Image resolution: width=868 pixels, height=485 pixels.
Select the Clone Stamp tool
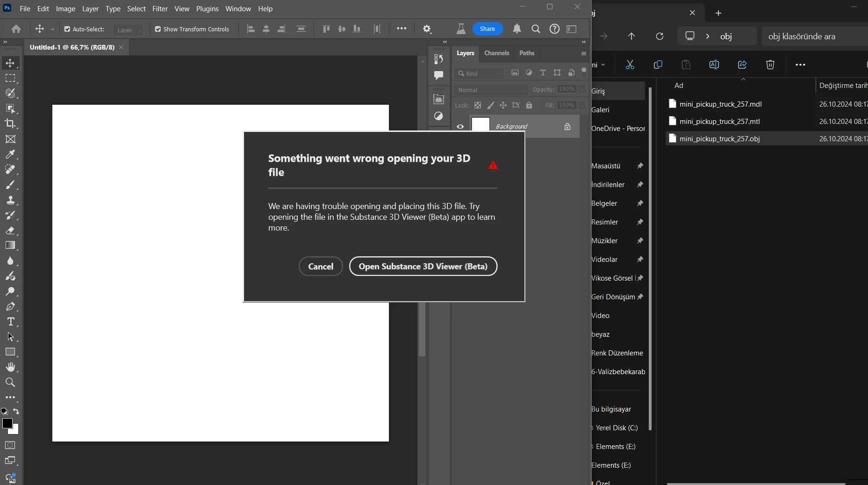tap(10, 200)
